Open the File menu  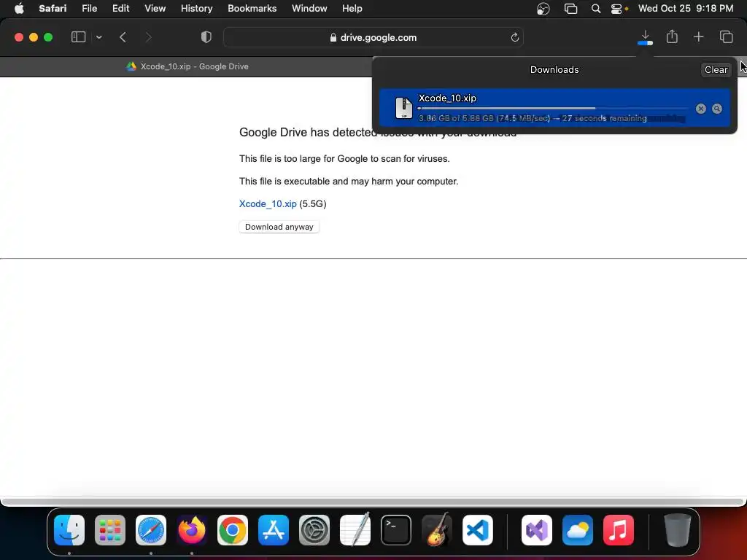coord(89,9)
